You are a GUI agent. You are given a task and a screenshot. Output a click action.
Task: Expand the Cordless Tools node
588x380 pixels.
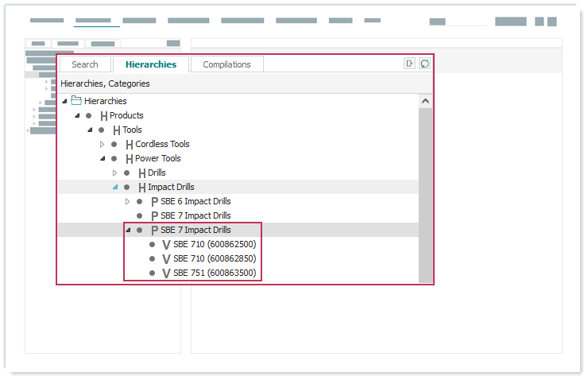pyautogui.click(x=102, y=144)
